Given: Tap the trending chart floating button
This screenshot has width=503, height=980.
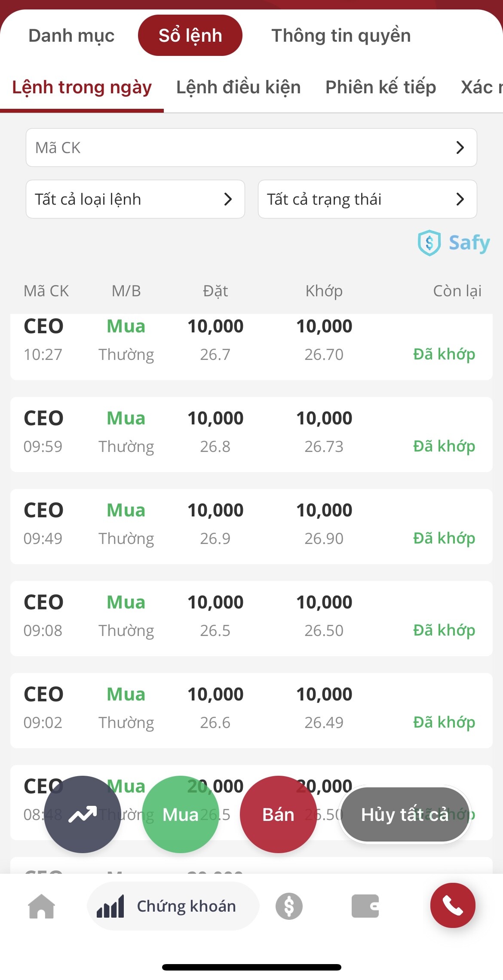Looking at the screenshot, I should point(83,814).
